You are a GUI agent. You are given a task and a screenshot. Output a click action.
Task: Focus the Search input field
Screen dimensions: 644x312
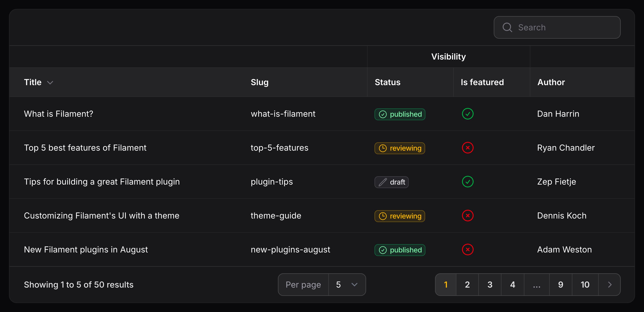557,27
